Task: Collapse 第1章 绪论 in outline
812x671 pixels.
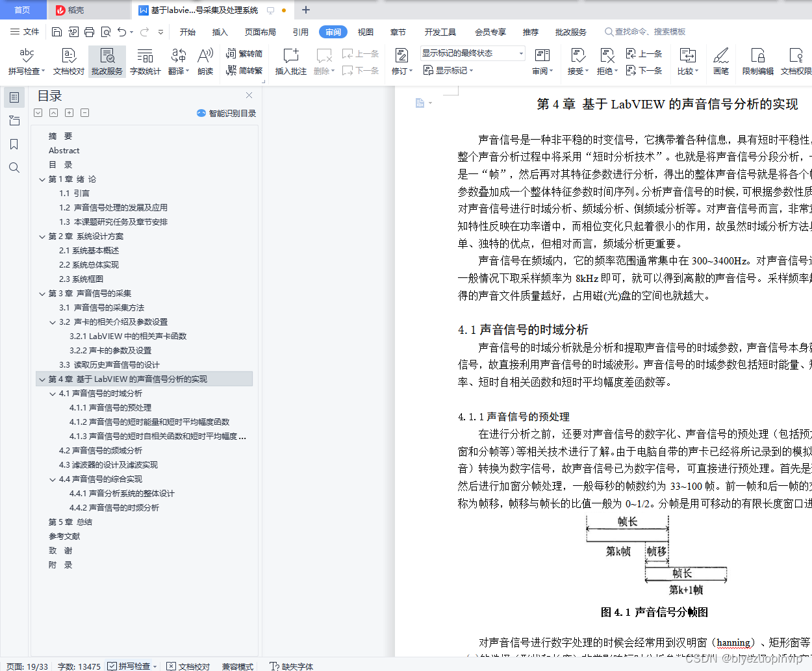Action: (42, 179)
